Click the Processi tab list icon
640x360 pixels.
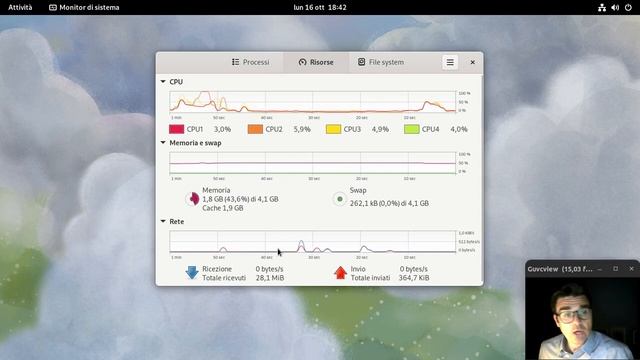pos(236,62)
